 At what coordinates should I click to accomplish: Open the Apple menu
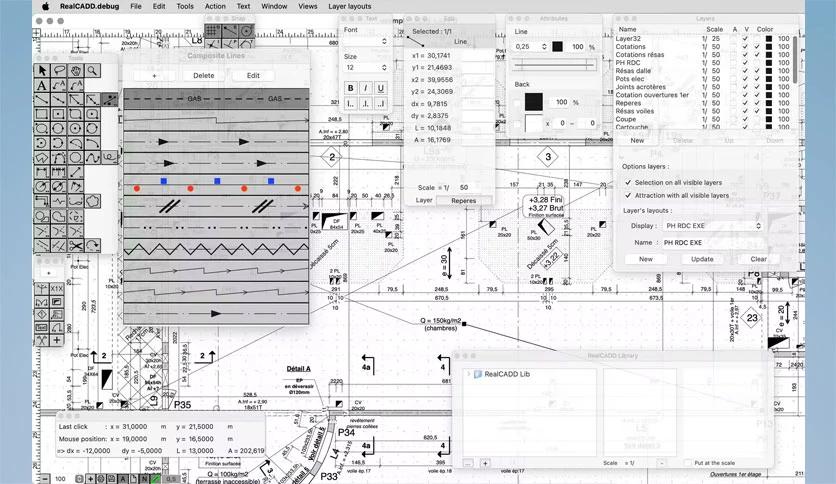(45, 6)
